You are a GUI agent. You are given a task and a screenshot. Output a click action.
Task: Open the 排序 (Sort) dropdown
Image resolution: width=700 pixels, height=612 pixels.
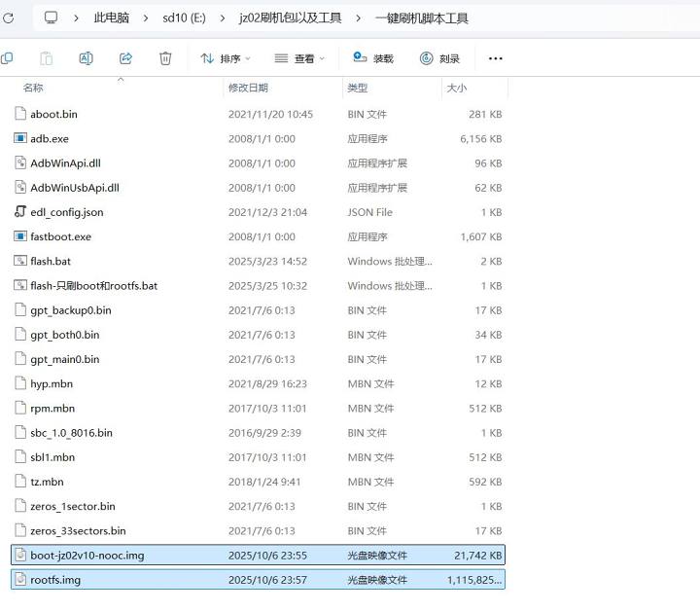pos(225,58)
